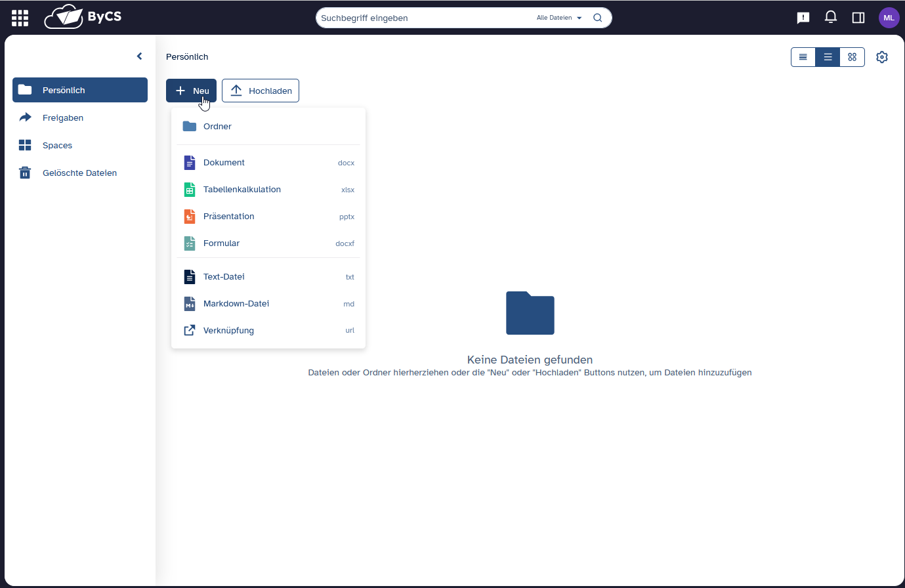Close the Neu dropdown button
The image size is (905, 588).
click(191, 91)
